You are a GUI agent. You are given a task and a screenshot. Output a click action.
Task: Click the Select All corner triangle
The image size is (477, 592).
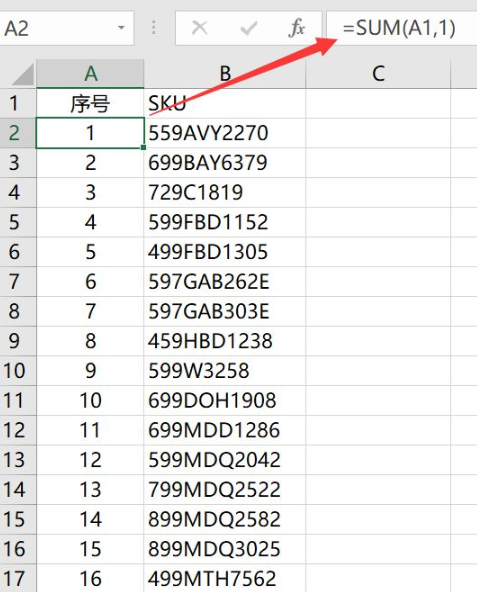22,74
